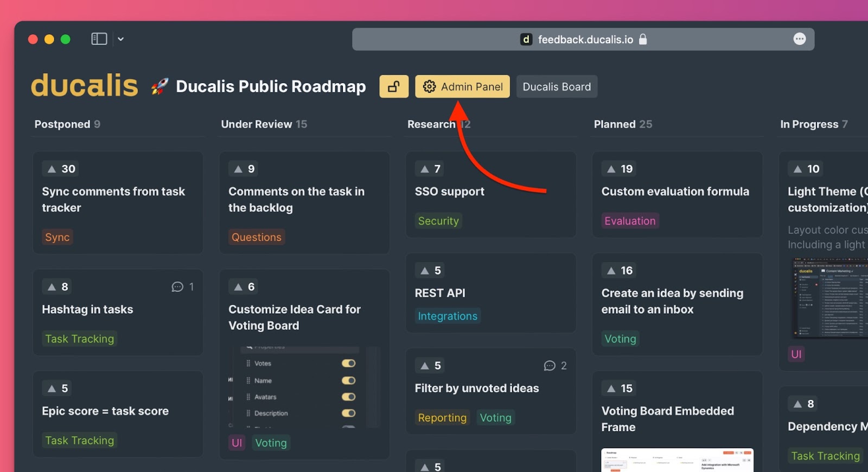
Task: Click UI tag on Light Theme card
Action: [796, 354]
